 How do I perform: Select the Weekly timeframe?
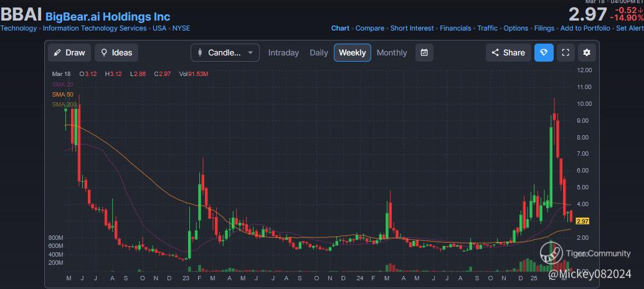[x=353, y=52]
